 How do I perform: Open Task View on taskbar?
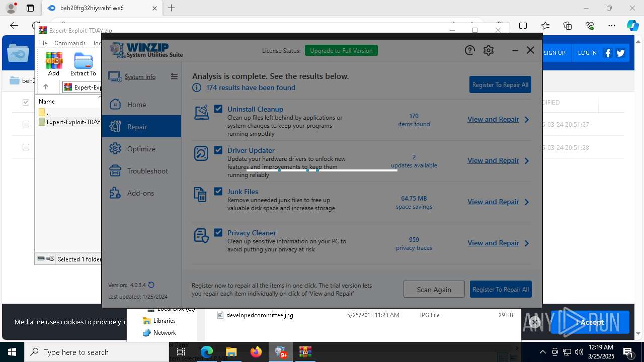coord(181,352)
